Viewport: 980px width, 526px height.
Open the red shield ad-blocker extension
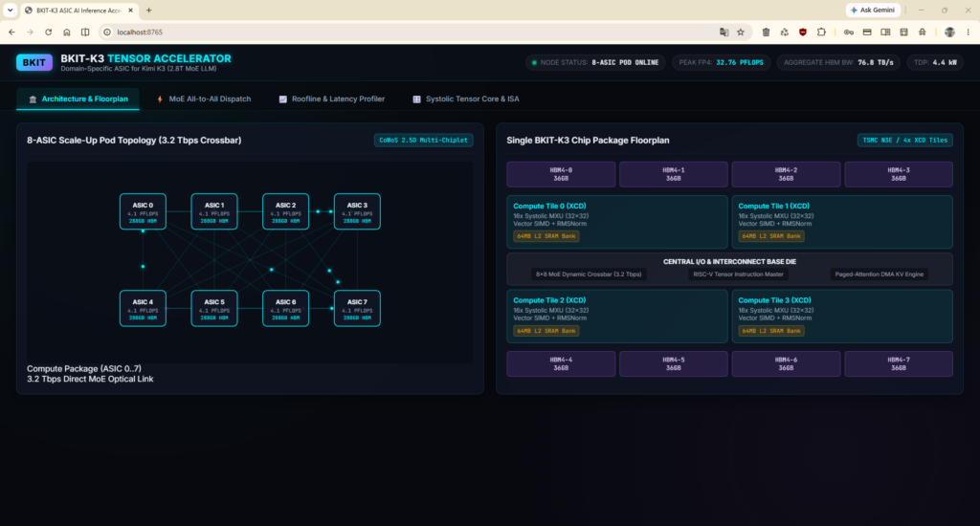(803, 32)
